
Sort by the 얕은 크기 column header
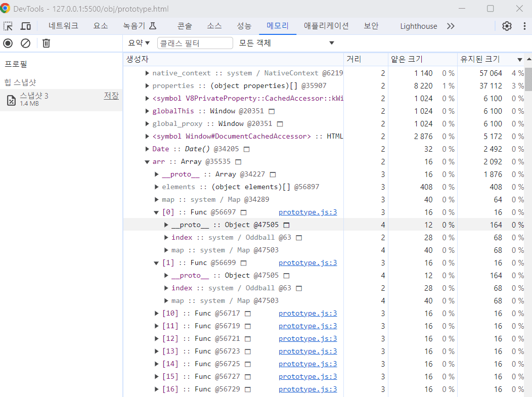coord(422,59)
